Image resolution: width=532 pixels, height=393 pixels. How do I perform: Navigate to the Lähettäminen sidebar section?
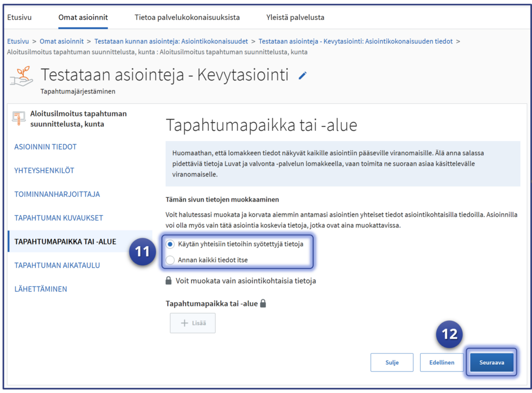tap(41, 289)
